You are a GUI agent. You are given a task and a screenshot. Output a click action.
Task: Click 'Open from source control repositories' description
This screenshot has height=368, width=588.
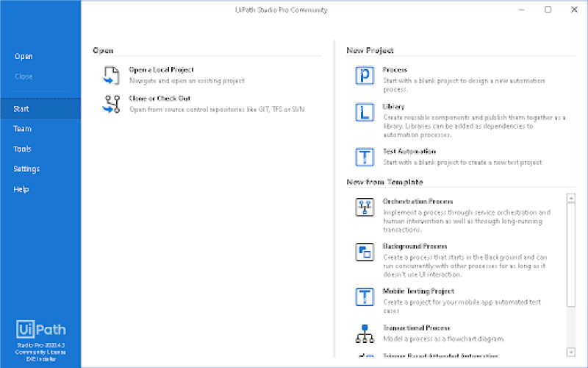tap(217, 109)
